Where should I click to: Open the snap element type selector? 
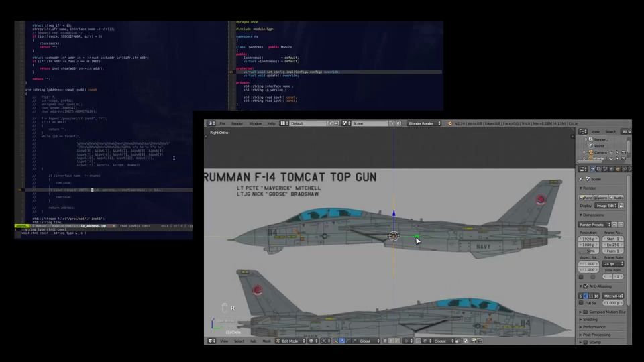[x=427, y=341]
